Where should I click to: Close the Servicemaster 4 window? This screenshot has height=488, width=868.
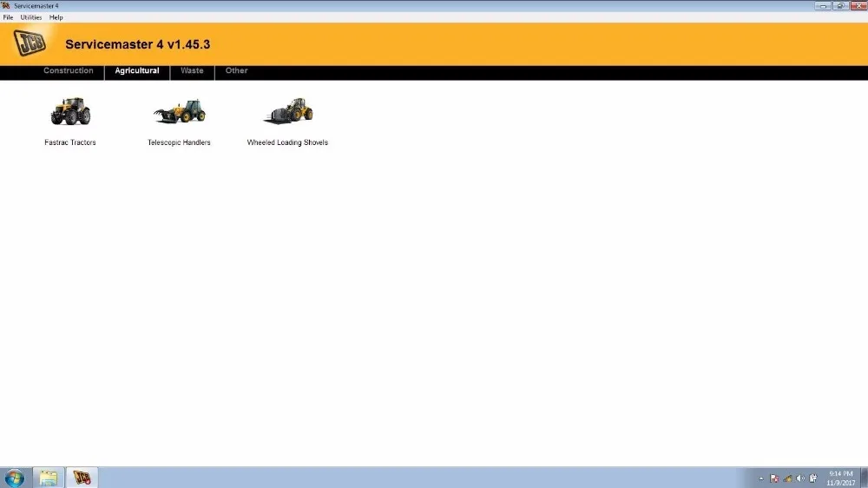(x=858, y=5)
